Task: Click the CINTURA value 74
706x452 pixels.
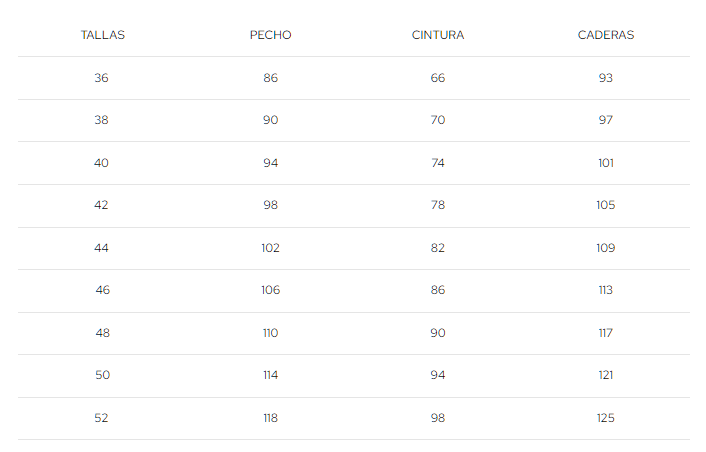Action: pos(438,163)
